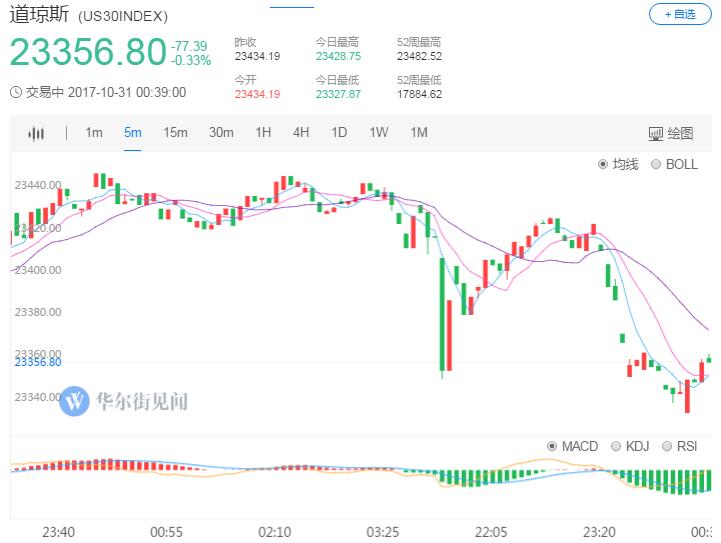Click the 今日最低 value 23327.87
Screen dimensions: 721x543
tap(338, 94)
